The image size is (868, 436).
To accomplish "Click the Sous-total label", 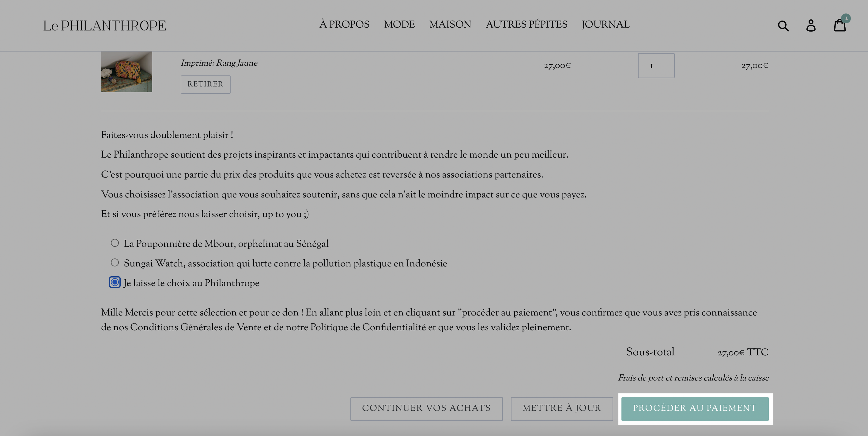I will pyautogui.click(x=650, y=352).
